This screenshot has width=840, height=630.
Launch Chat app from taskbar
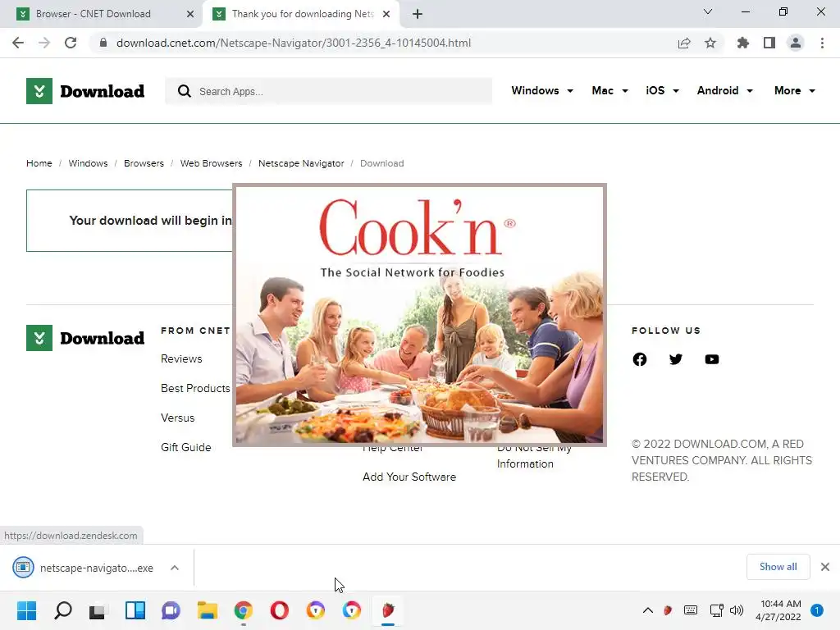point(171,610)
